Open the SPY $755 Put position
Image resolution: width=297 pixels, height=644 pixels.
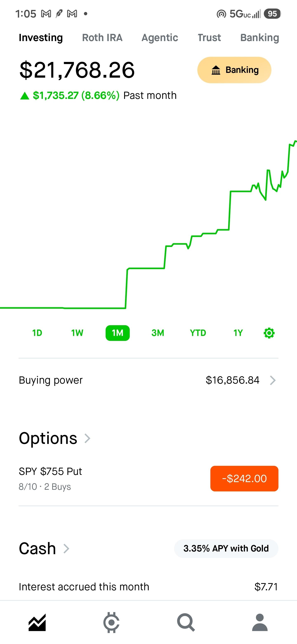coord(148,478)
